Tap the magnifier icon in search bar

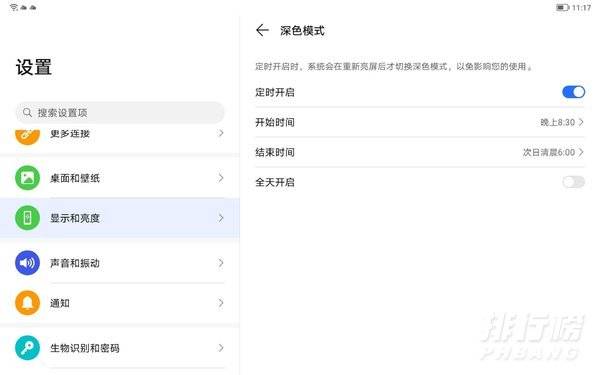(27, 112)
